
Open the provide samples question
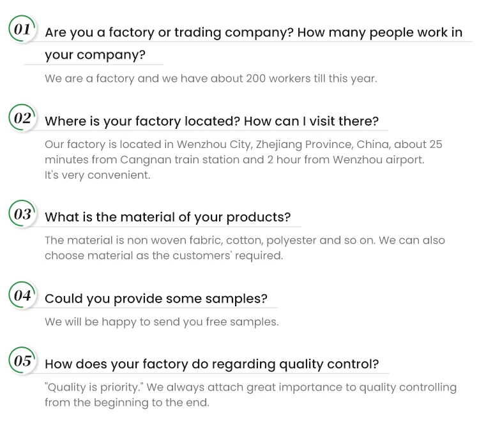point(156,299)
